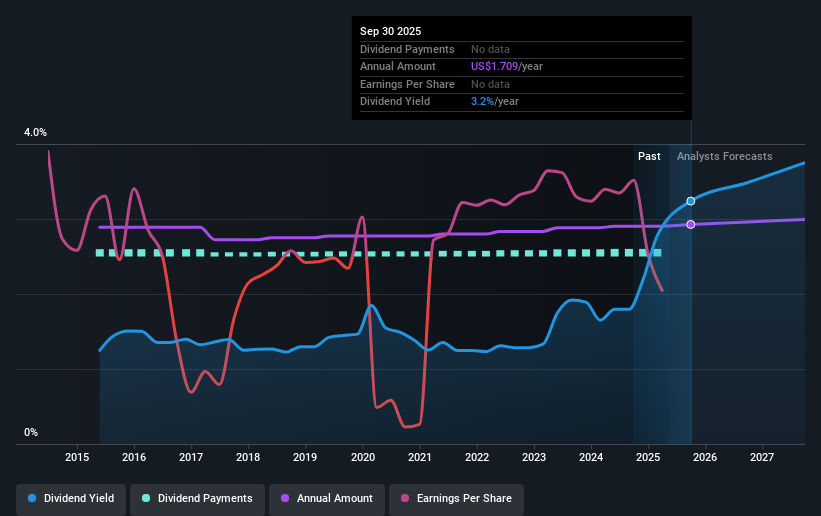Click the 2018 x-axis label
This screenshot has width=821, height=516.
pos(248,457)
